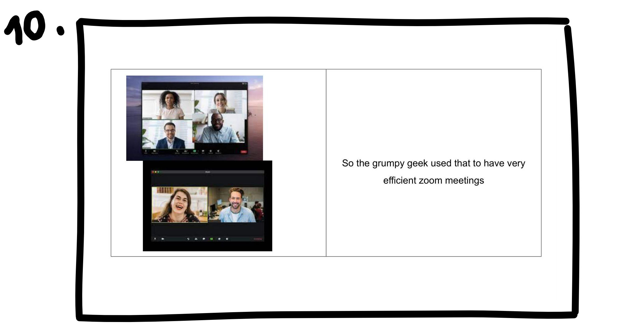Viewport: 644px width, 334px height.
Task: Click green Share Screen icon in two-person window
Action: tap(212, 239)
